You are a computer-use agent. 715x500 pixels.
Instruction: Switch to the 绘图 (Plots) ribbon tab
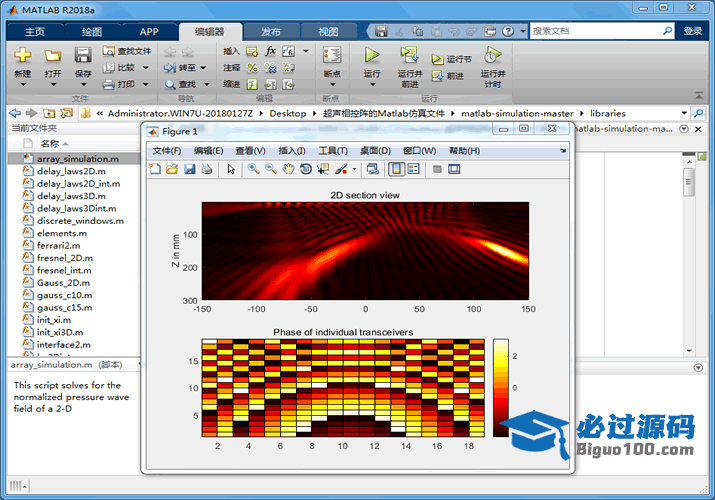point(91,31)
